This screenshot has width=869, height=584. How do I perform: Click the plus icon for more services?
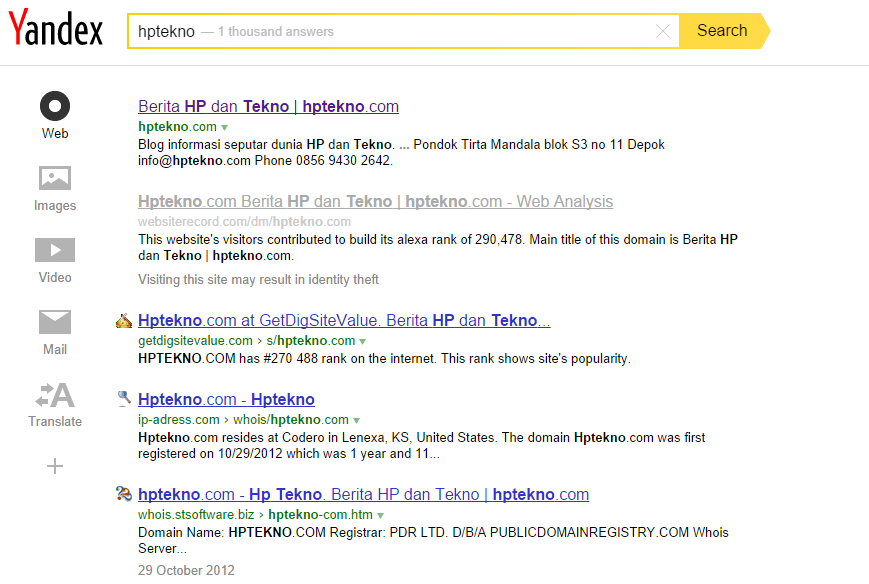(55, 466)
